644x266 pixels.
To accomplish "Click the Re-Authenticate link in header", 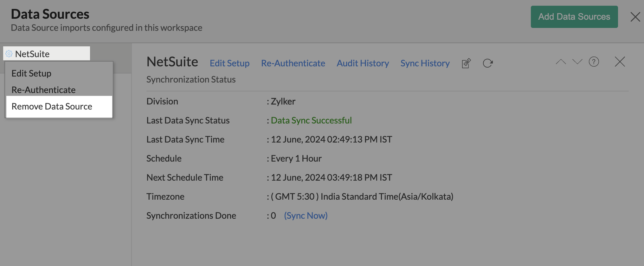I will (x=293, y=63).
